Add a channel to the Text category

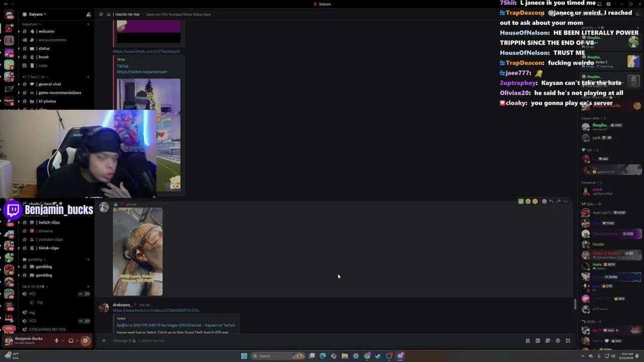tap(88, 77)
